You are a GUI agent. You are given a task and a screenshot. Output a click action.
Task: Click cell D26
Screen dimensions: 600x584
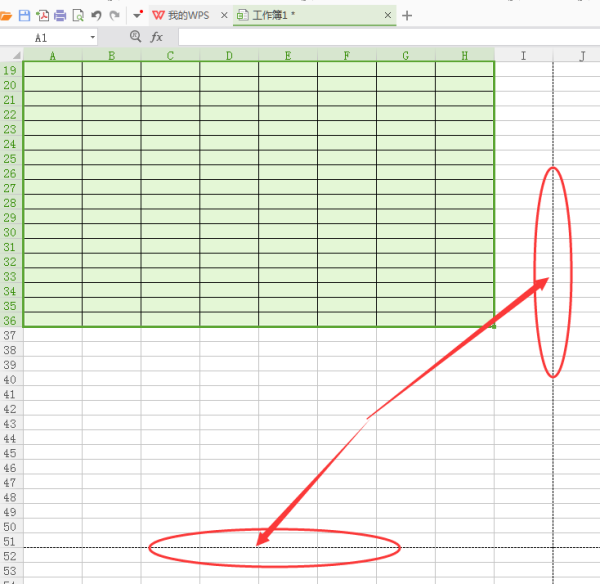229,173
